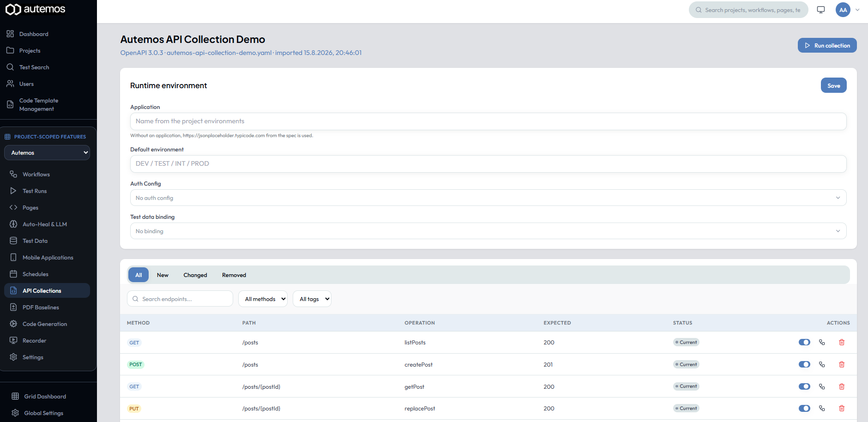Image resolution: width=868 pixels, height=422 pixels.
Task: Select the New tab
Action: tap(163, 275)
